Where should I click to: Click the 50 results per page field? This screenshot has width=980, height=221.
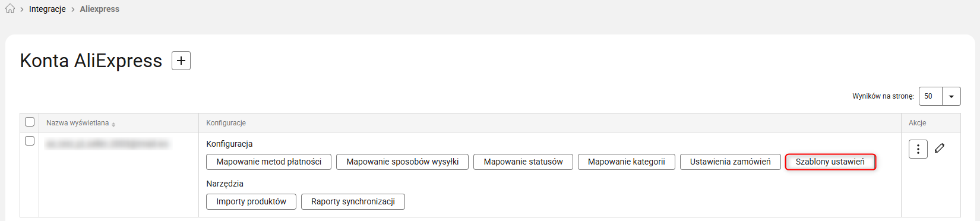click(931, 96)
